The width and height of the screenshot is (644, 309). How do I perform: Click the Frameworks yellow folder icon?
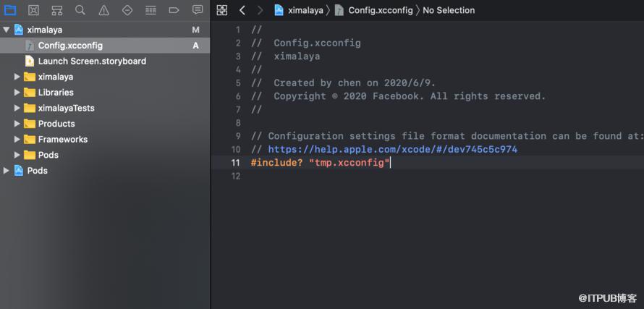[30, 139]
